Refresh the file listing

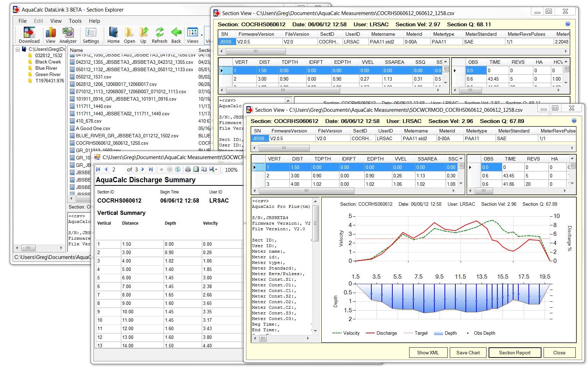coord(160,35)
